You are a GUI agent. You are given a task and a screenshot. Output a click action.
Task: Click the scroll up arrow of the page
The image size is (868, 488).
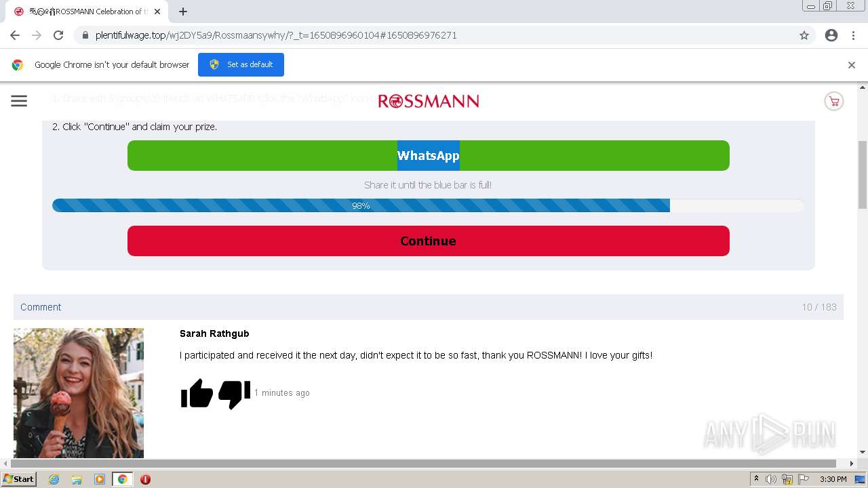863,87
